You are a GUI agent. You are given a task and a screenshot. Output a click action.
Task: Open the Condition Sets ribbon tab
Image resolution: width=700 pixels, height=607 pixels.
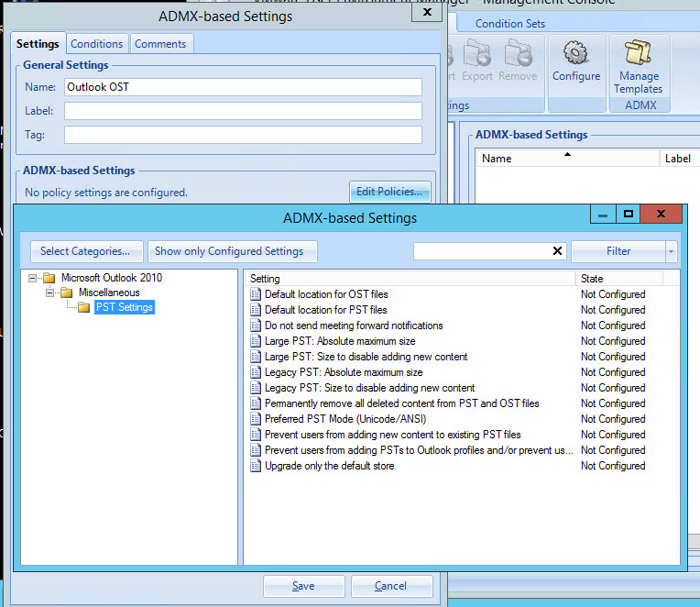coord(509,24)
